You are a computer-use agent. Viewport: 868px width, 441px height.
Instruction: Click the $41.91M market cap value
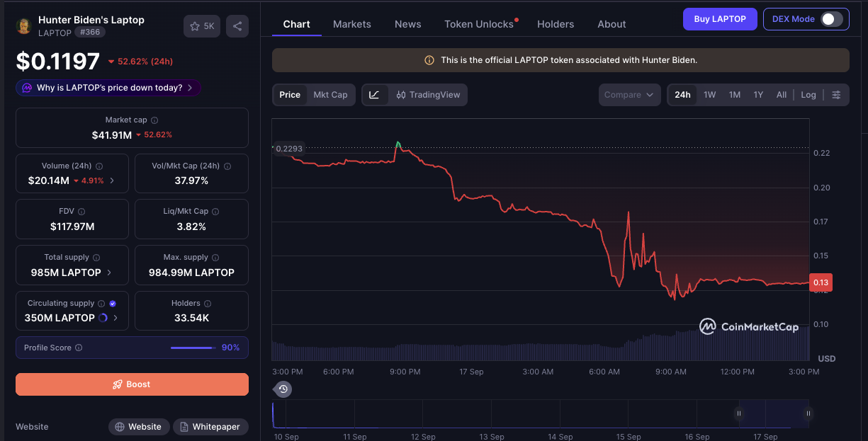coord(112,134)
